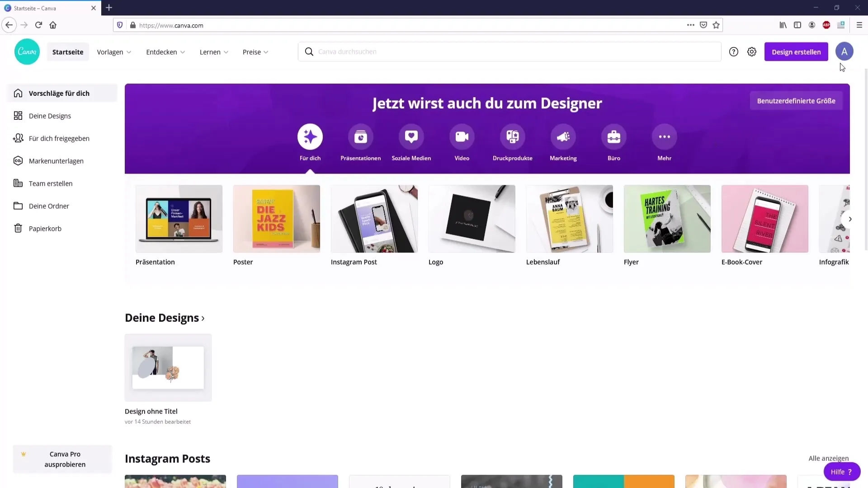Click the Canva durchsuchen search field
The width and height of the screenshot is (868, 488).
click(x=509, y=52)
